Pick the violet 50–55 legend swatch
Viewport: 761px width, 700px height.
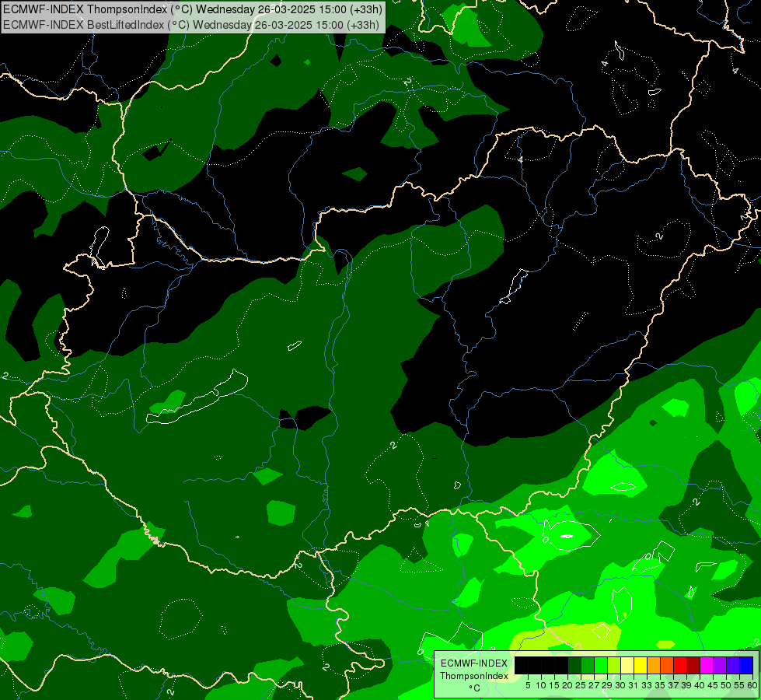(x=733, y=665)
